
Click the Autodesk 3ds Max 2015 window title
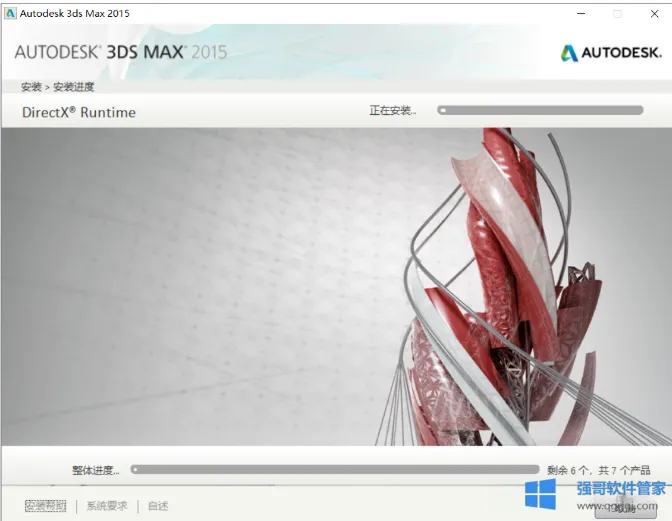click(x=75, y=13)
